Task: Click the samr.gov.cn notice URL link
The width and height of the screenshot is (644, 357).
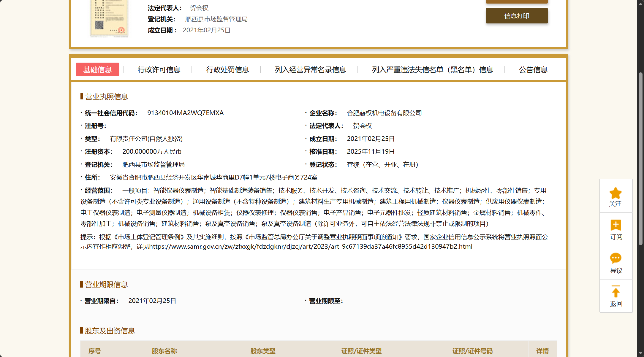Action: pyautogui.click(x=311, y=247)
